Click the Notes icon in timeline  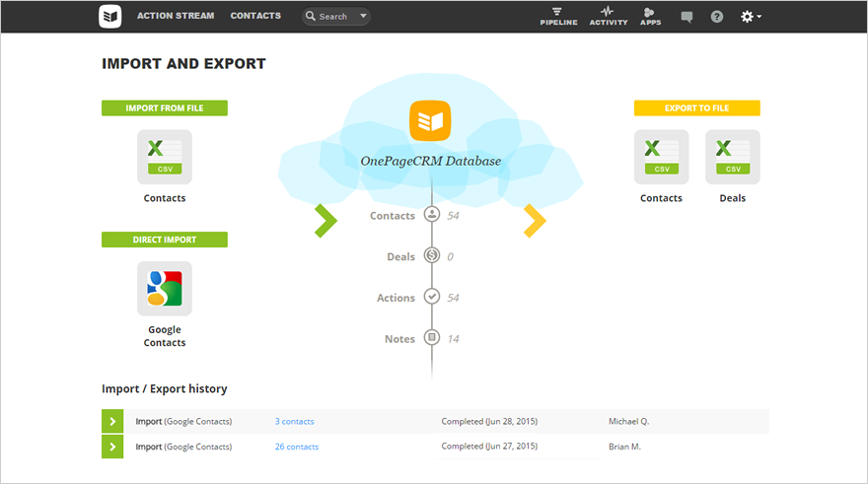[x=432, y=337]
